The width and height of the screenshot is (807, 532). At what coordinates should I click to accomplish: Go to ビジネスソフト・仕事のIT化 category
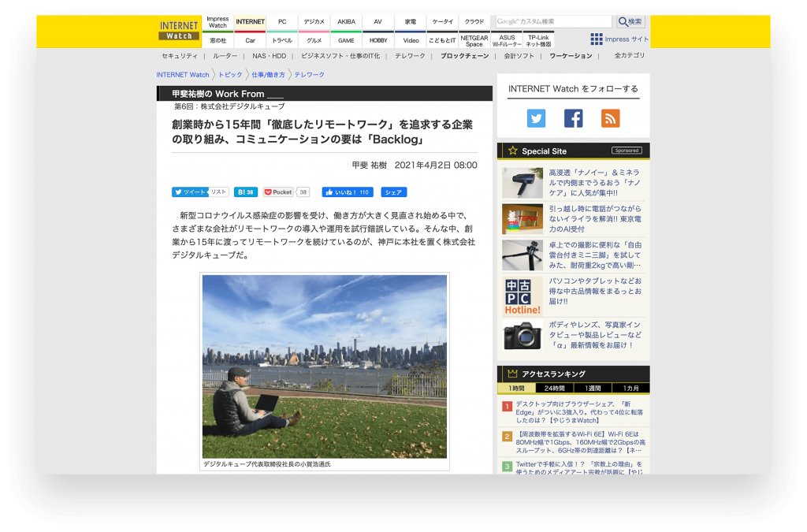pyautogui.click(x=340, y=56)
